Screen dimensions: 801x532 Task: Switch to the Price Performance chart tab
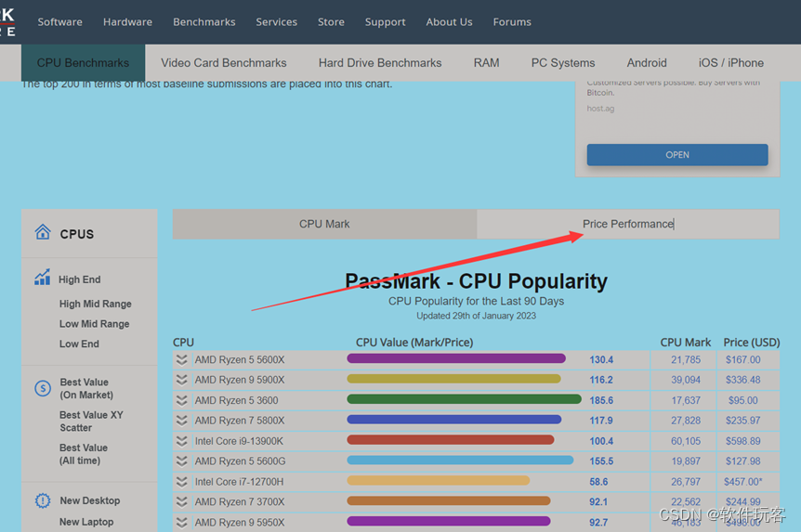(x=628, y=224)
